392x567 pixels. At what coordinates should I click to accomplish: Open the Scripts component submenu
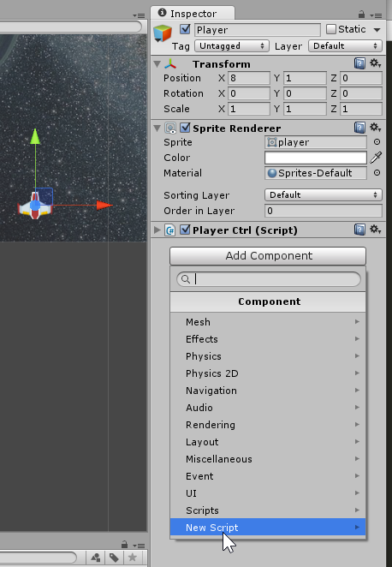(x=268, y=510)
